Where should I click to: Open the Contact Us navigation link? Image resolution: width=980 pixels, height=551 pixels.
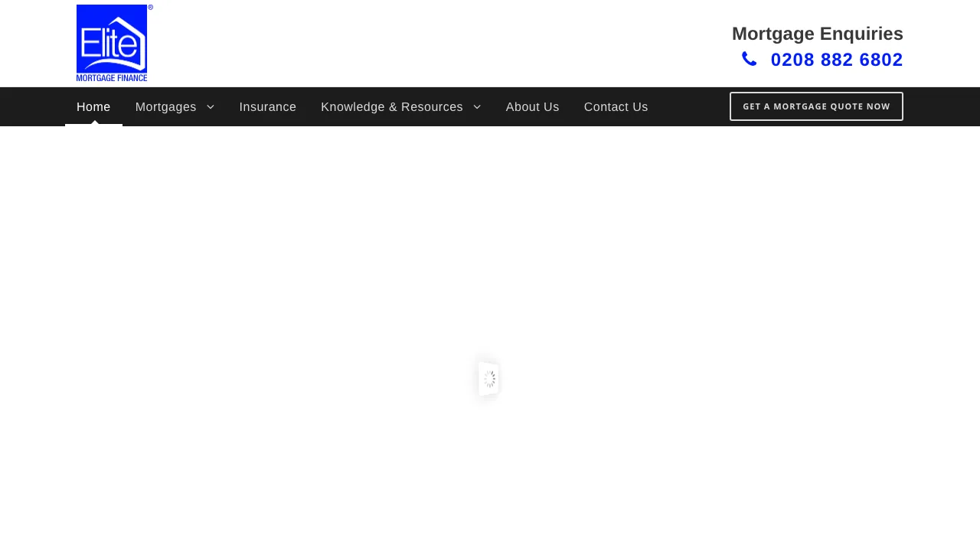(616, 106)
